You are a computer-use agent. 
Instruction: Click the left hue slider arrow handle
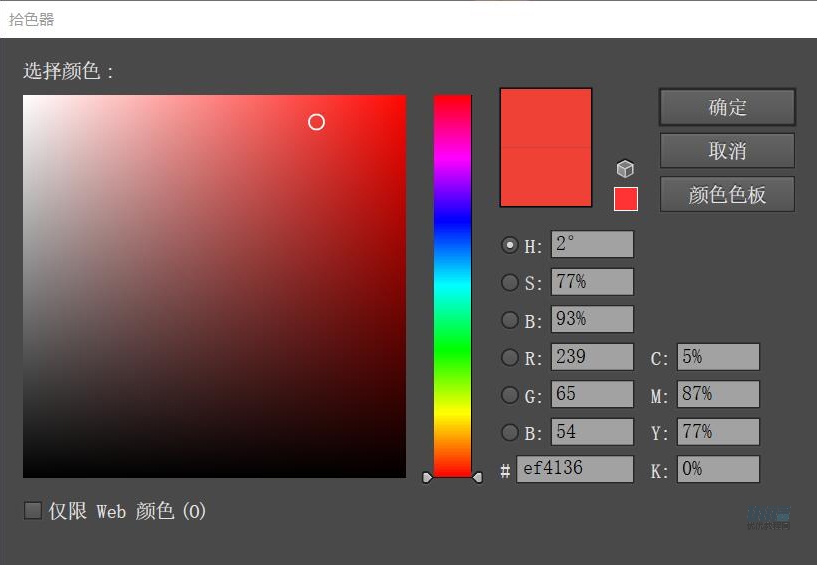[x=427, y=477]
